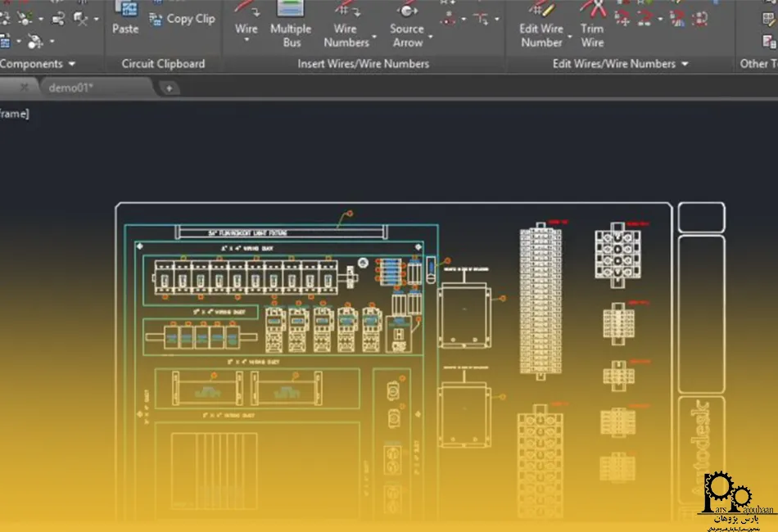The height and width of the screenshot is (532, 778).
Task: Close the tab left of demo01
Action: tap(25, 88)
